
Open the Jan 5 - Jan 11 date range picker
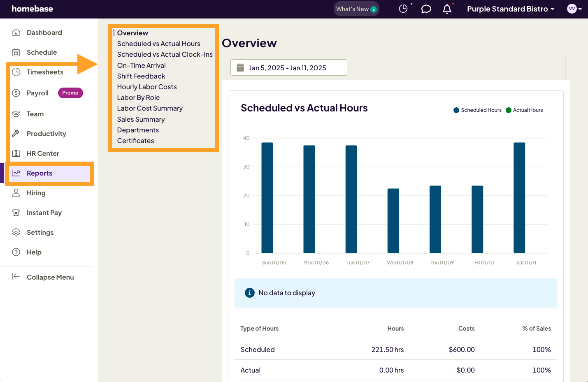tap(288, 67)
